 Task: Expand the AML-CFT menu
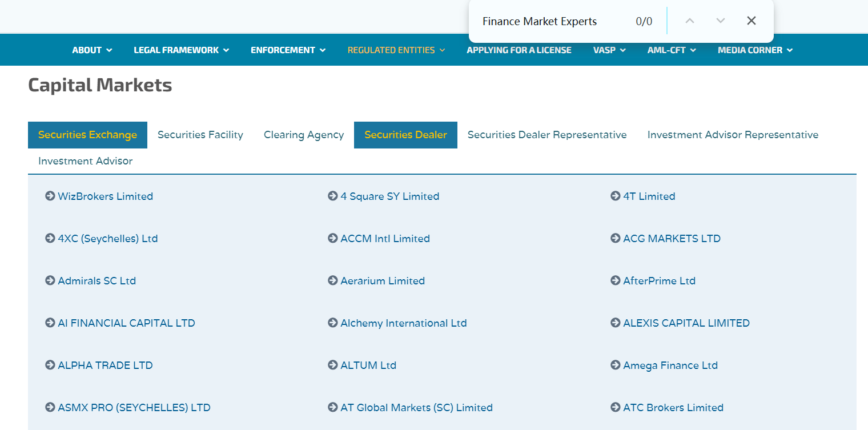[x=672, y=50]
